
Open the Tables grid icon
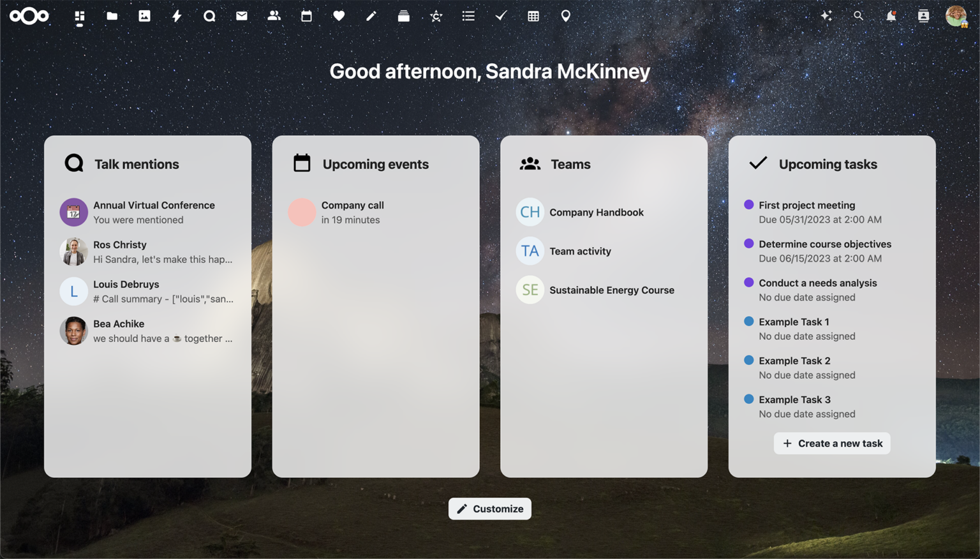[x=533, y=16]
